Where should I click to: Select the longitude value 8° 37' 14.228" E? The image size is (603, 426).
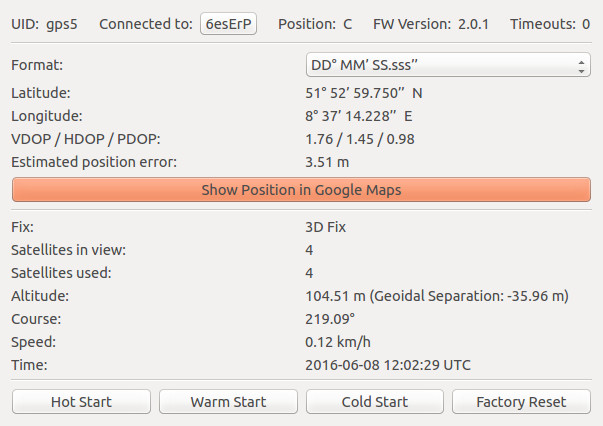point(359,116)
